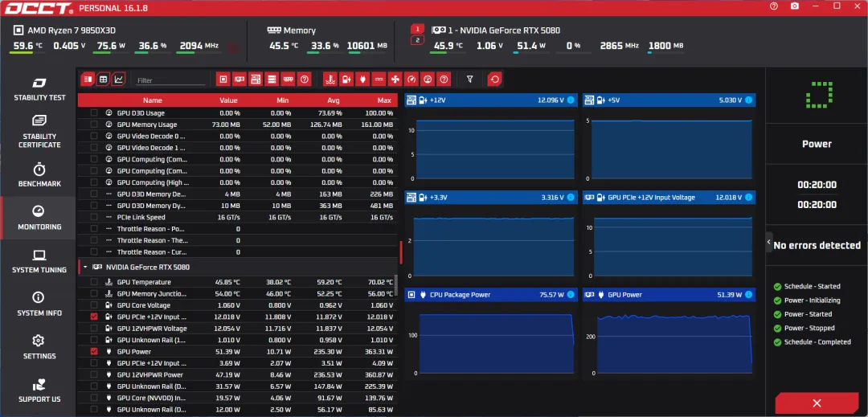Toggle the temperature sensor type filter
The image size is (868, 417).
tap(330, 80)
